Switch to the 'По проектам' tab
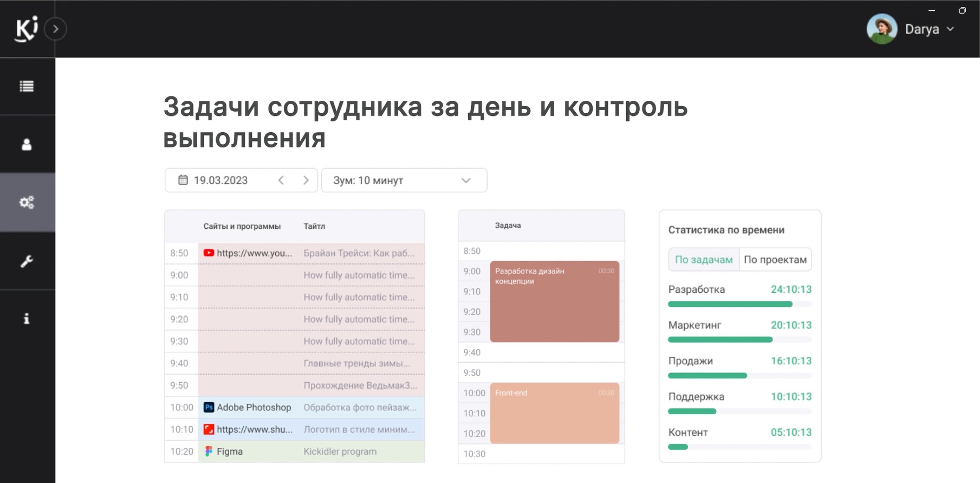Viewport: 980px width, 483px height. [x=775, y=260]
